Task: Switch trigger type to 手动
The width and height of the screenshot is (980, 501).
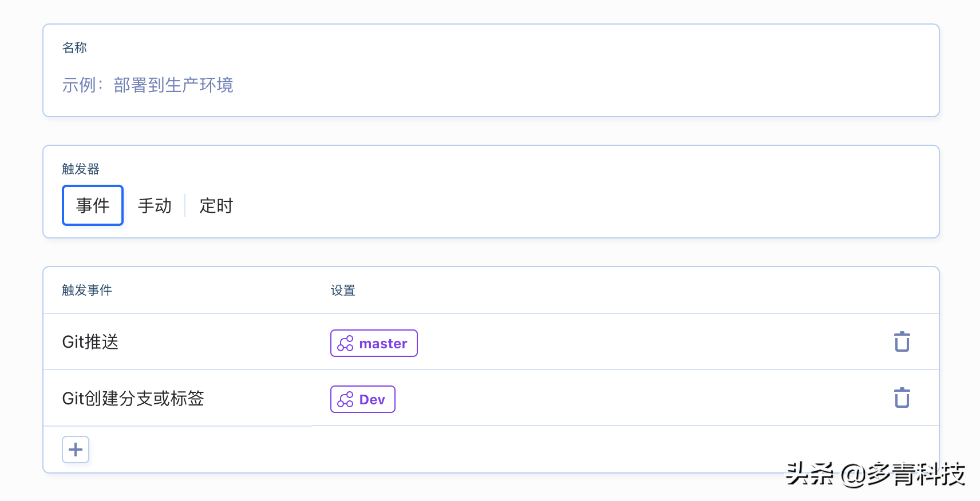Action: (x=155, y=205)
